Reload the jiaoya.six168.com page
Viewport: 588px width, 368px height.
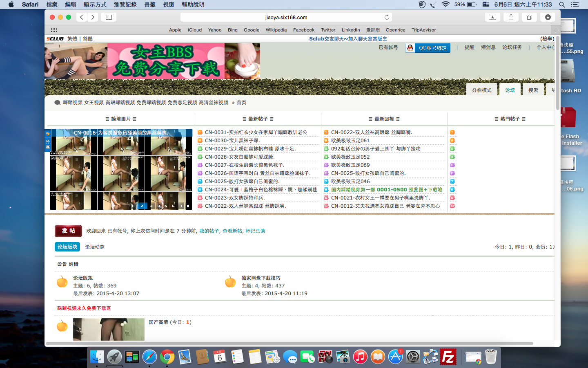387,17
